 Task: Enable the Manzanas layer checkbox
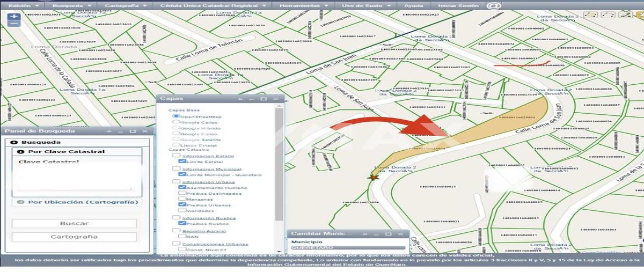(182, 199)
